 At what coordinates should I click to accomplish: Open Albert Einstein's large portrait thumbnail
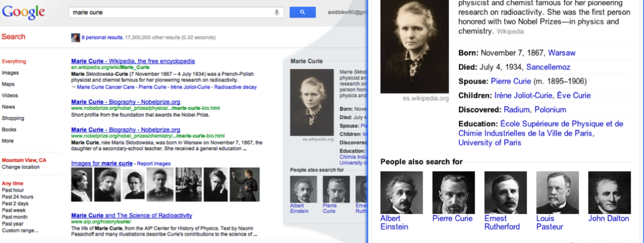tap(401, 192)
